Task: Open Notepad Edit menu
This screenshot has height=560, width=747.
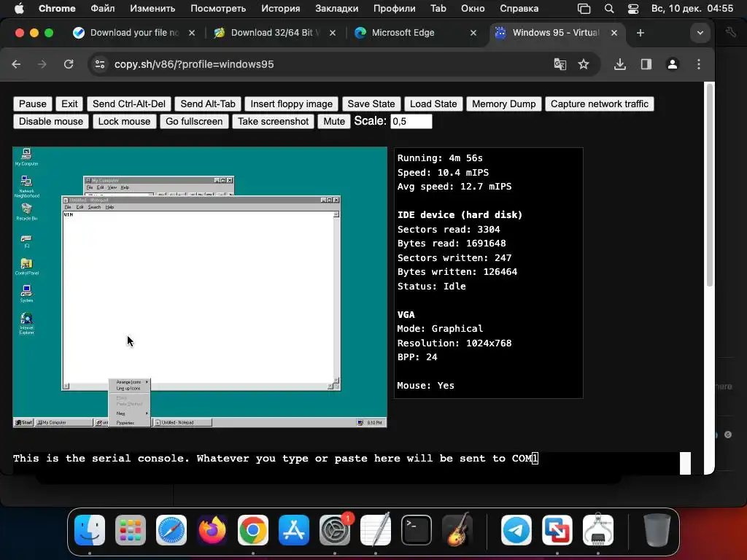Action: (80, 207)
